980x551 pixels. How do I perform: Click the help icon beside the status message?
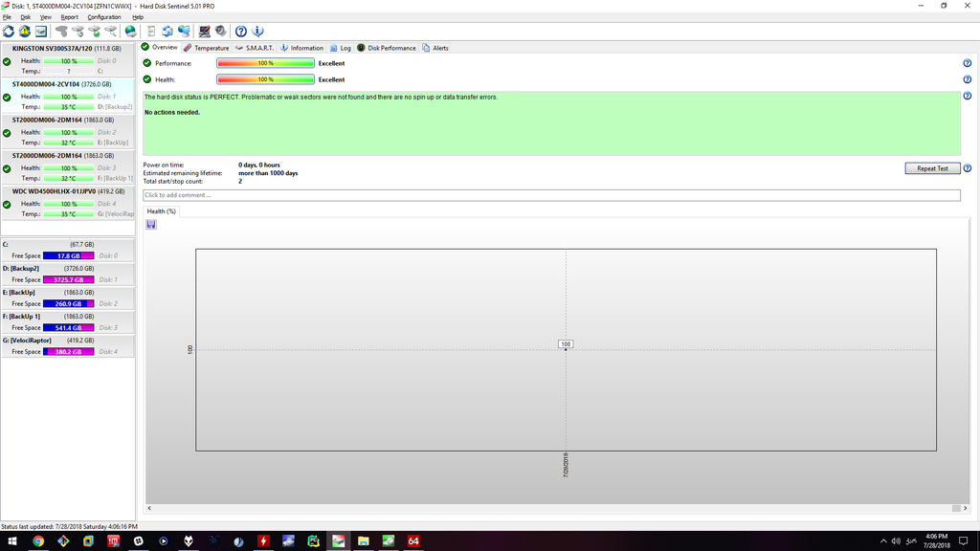(967, 96)
